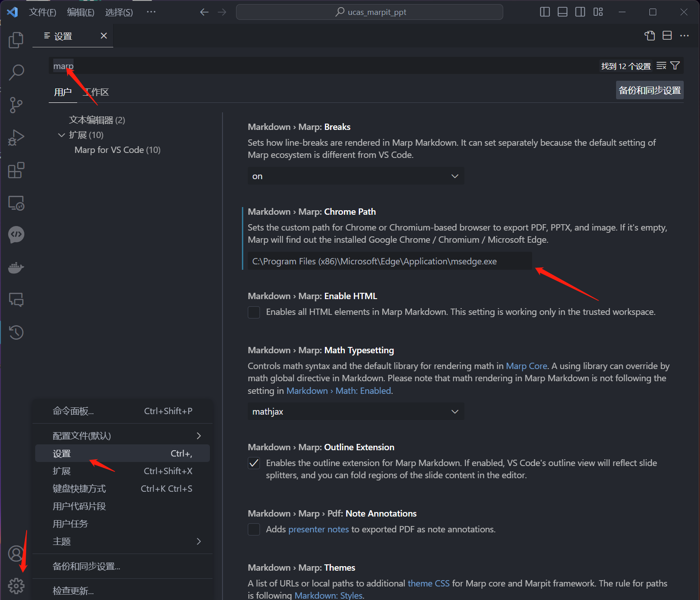This screenshot has width=700, height=600.
Task: Open the 选择(S) menu
Action: click(119, 12)
